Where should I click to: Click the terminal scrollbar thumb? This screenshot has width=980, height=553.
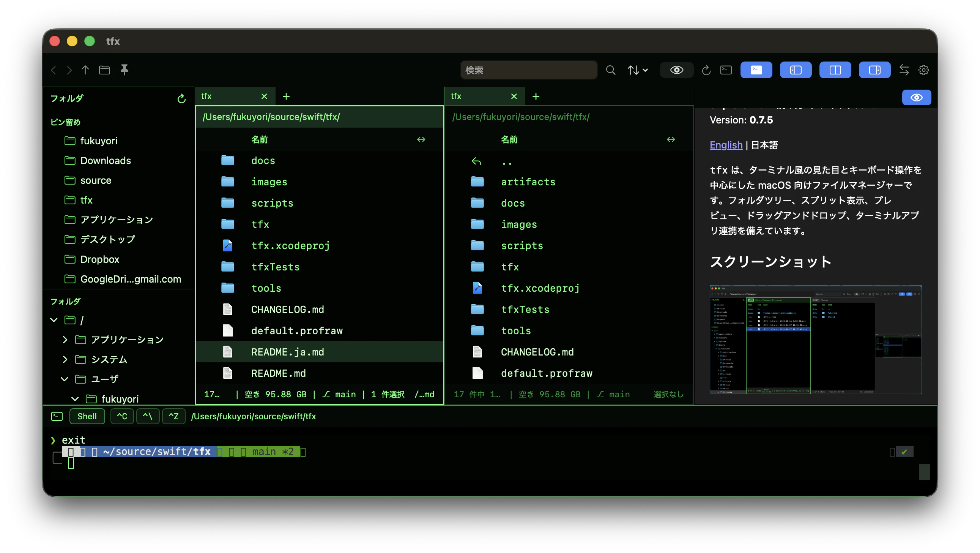point(924,472)
